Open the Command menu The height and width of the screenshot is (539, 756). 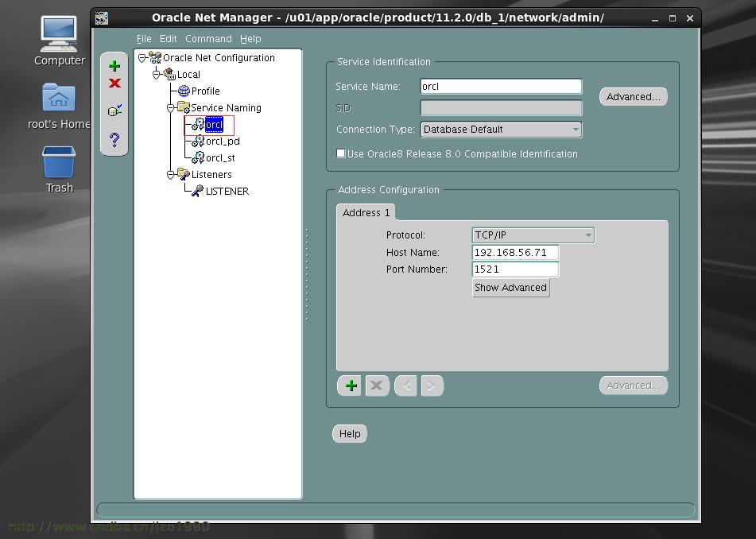pyautogui.click(x=208, y=39)
